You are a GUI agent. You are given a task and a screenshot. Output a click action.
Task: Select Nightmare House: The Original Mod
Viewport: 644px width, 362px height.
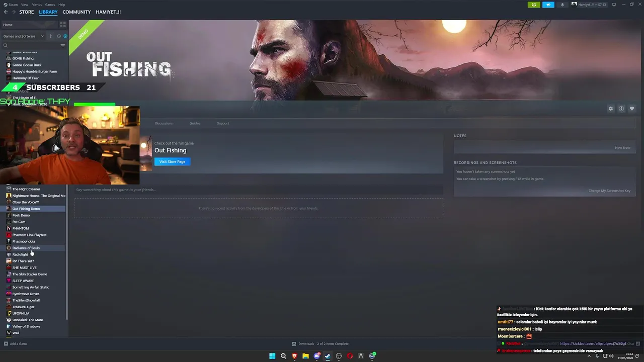coord(39,196)
